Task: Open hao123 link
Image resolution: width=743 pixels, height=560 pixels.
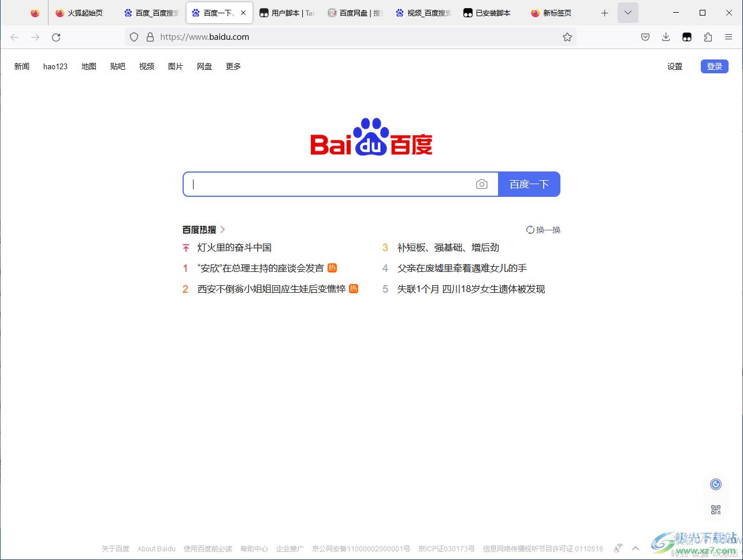Action: tap(55, 66)
